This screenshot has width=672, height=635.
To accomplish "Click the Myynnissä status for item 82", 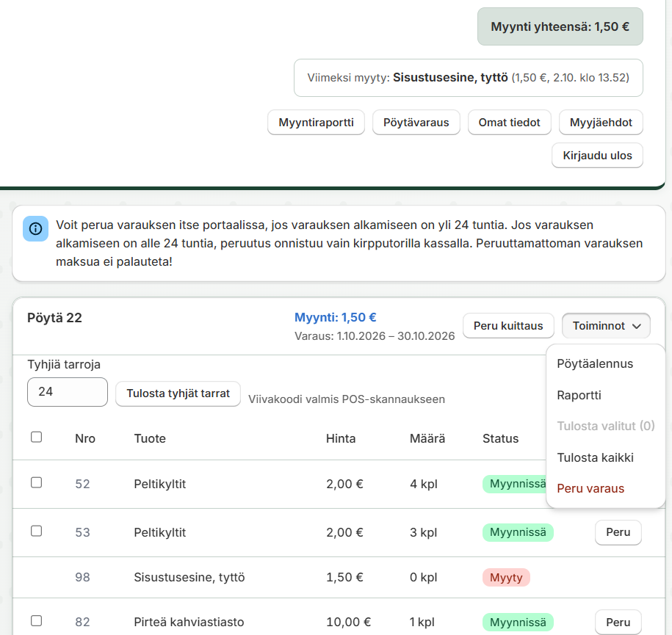I will 518,622.
